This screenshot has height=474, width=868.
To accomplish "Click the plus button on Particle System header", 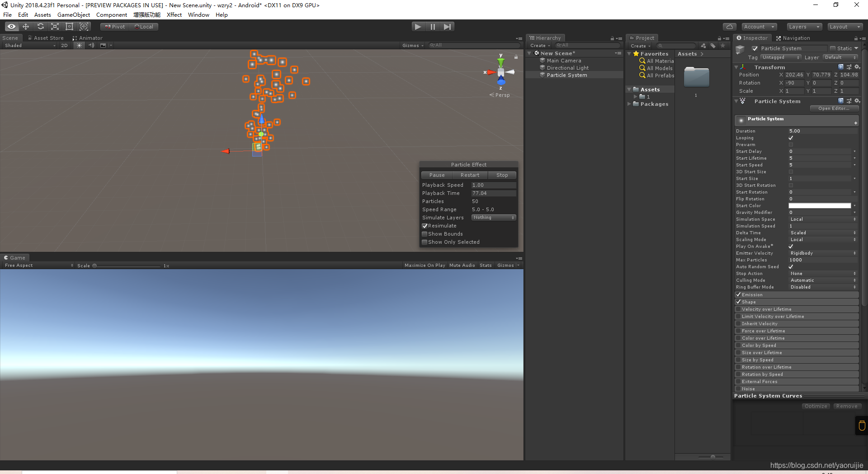I will [855, 123].
